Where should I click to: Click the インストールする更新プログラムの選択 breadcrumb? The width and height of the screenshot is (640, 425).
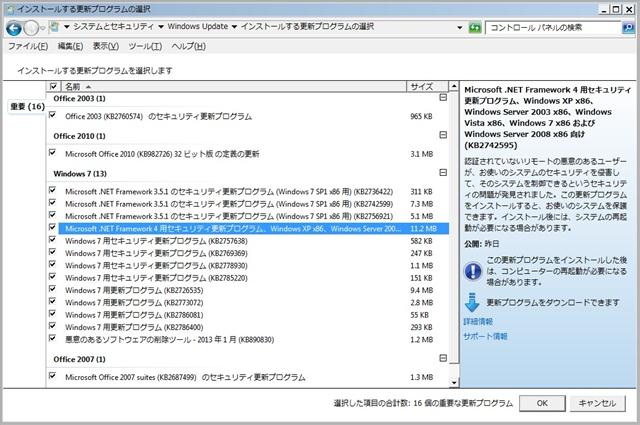coord(307,27)
